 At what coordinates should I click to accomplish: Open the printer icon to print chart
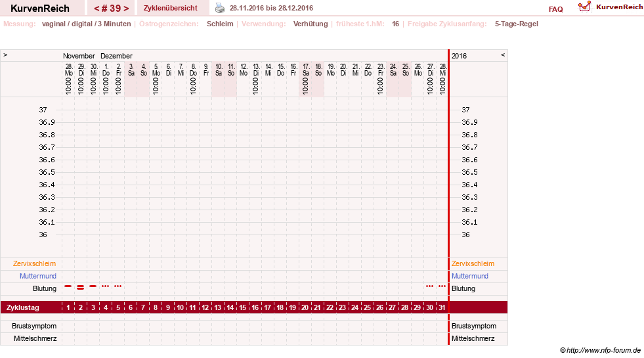(220, 8)
